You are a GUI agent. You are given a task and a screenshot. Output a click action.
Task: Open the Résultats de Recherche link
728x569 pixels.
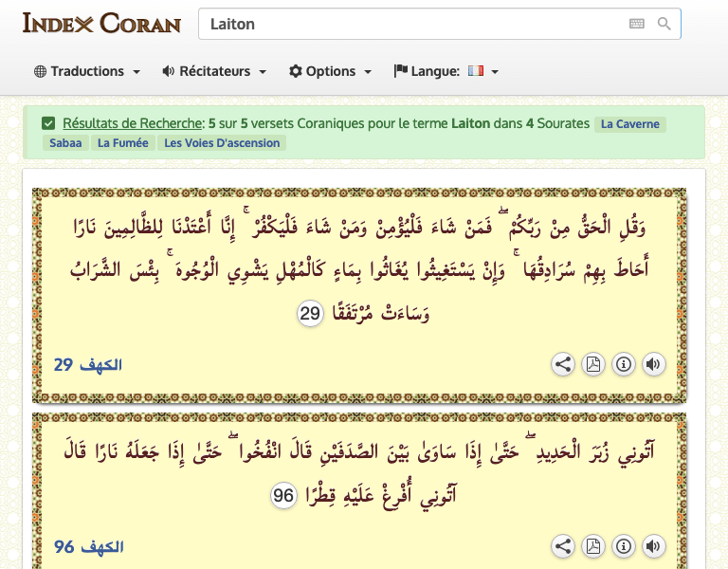click(x=133, y=123)
